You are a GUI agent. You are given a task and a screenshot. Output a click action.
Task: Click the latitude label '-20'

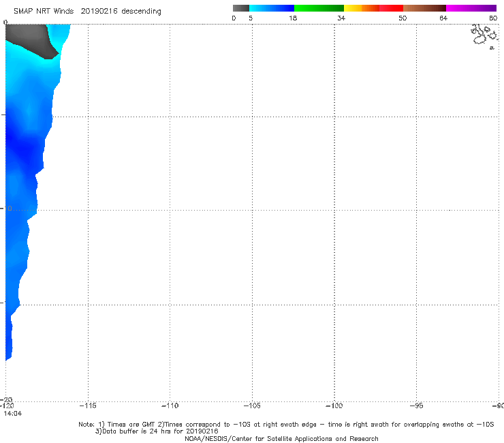[x=7, y=400]
